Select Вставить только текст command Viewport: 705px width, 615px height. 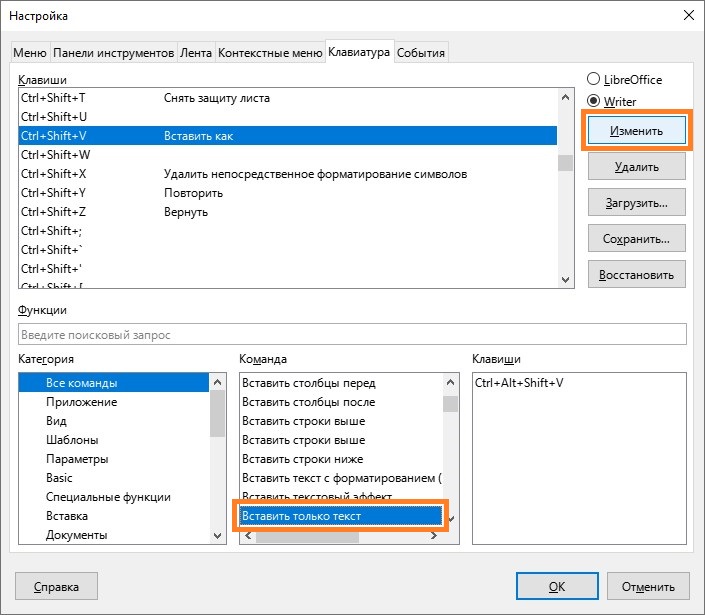[x=302, y=516]
